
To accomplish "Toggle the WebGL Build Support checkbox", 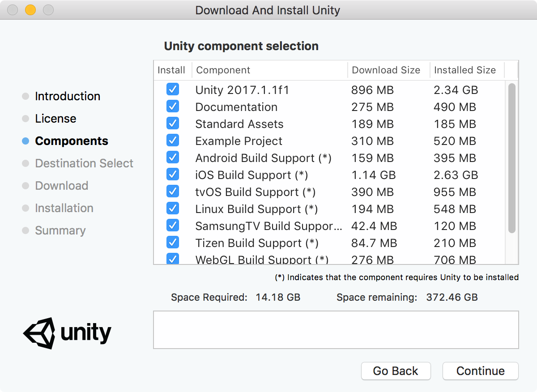I will pyautogui.click(x=173, y=259).
